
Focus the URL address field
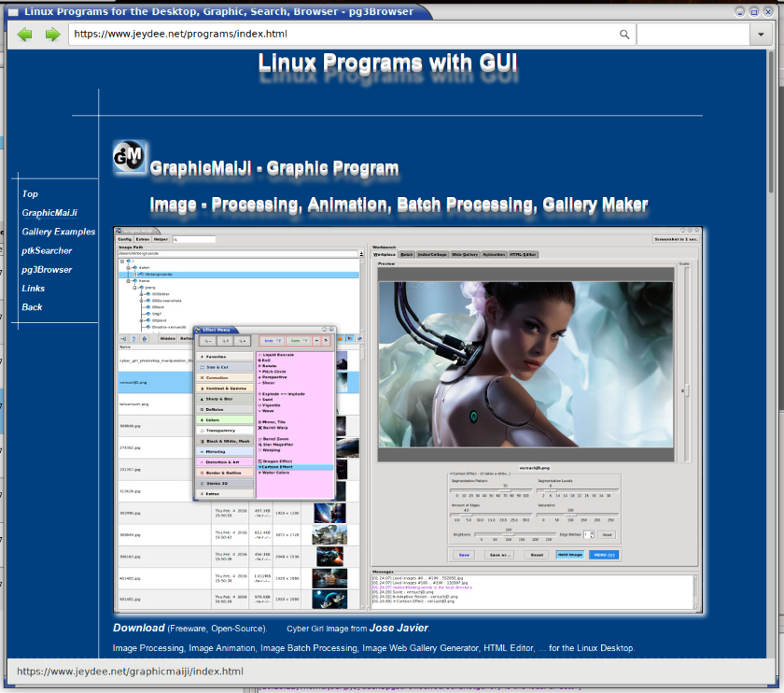pyautogui.click(x=352, y=34)
